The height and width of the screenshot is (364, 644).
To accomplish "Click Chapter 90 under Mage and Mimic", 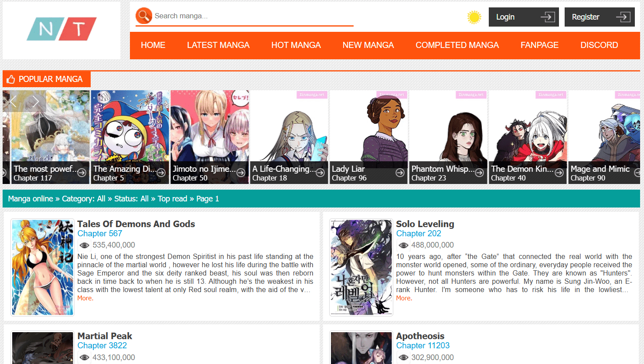I will (588, 178).
